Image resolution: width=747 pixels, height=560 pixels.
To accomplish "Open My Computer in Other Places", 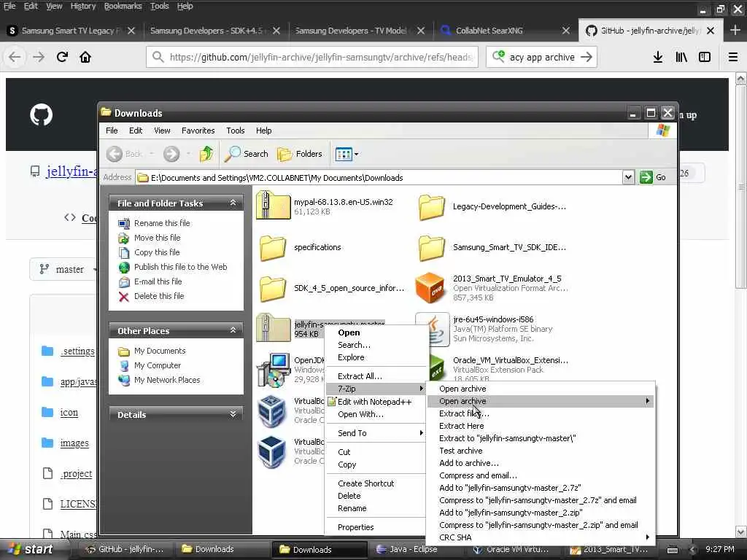I will 158,365.
